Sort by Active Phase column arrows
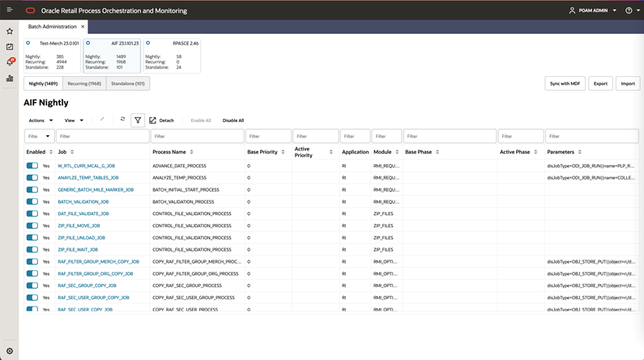 [x=535, y=152]
